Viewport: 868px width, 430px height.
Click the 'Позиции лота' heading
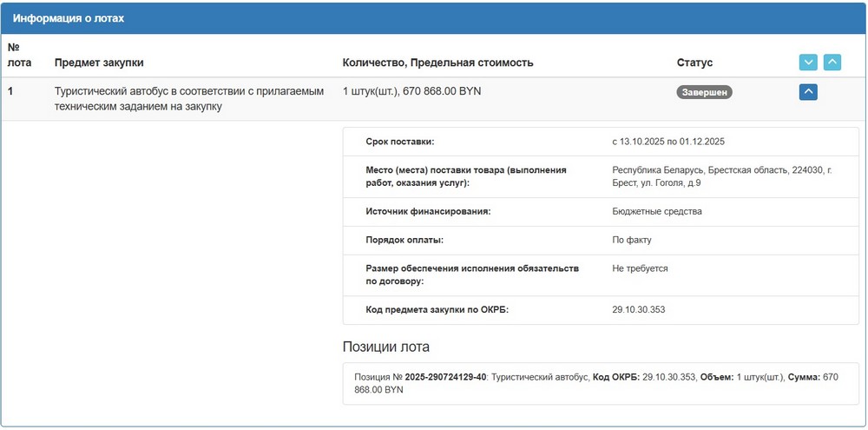pos(385,347)
